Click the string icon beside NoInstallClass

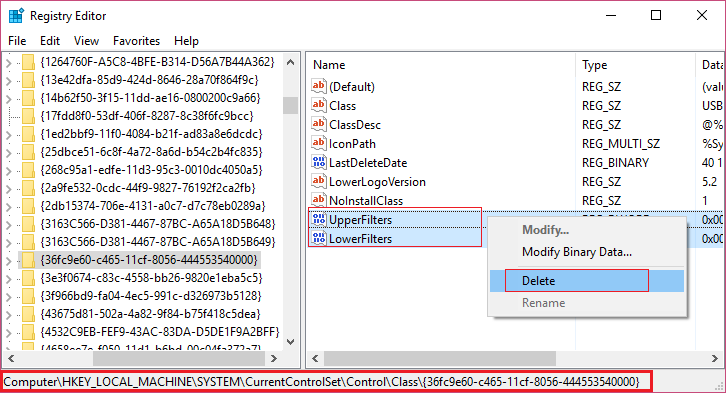[x=319, y=200]
